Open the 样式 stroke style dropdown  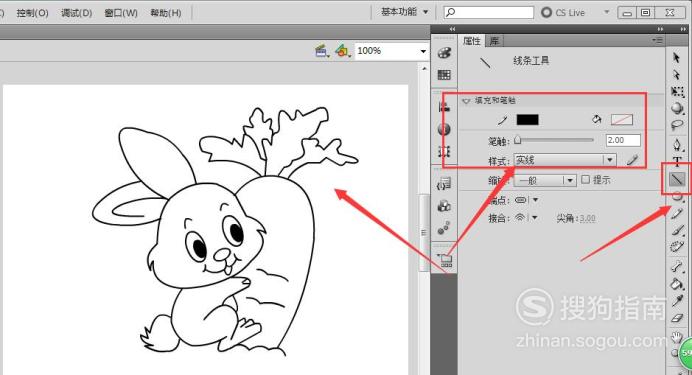coord(565,160)
